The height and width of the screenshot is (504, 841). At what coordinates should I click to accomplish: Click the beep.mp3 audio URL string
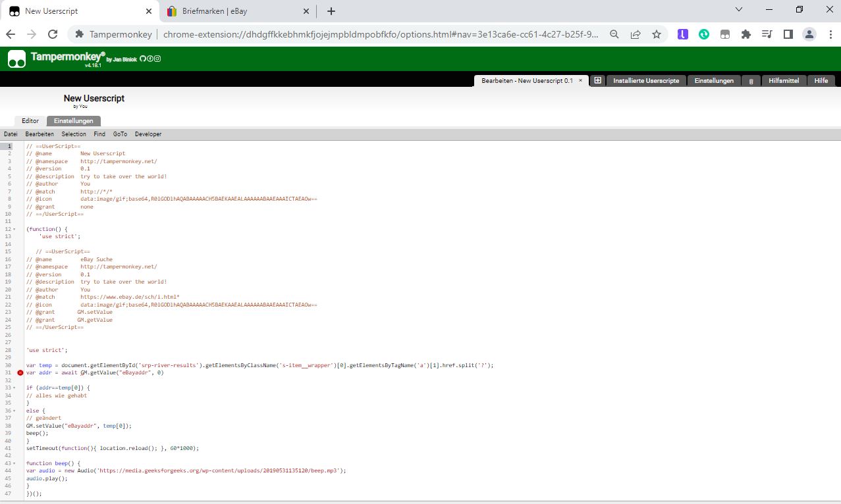pyautogui.click(x=221, y=470)
